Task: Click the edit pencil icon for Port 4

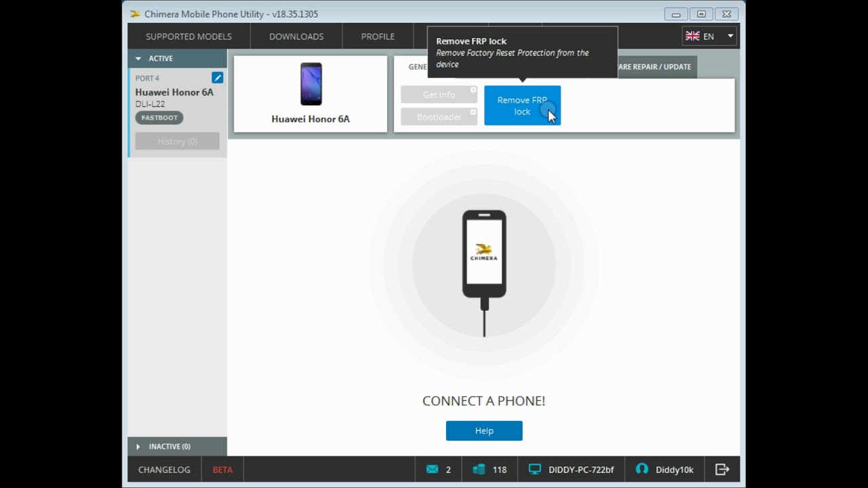Action: tap(217, 78)
